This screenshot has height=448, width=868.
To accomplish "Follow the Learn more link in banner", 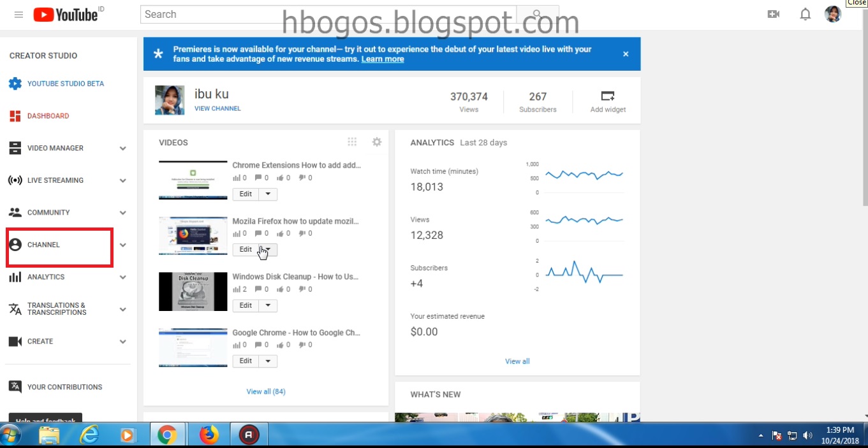I will [x=383, y=59].
